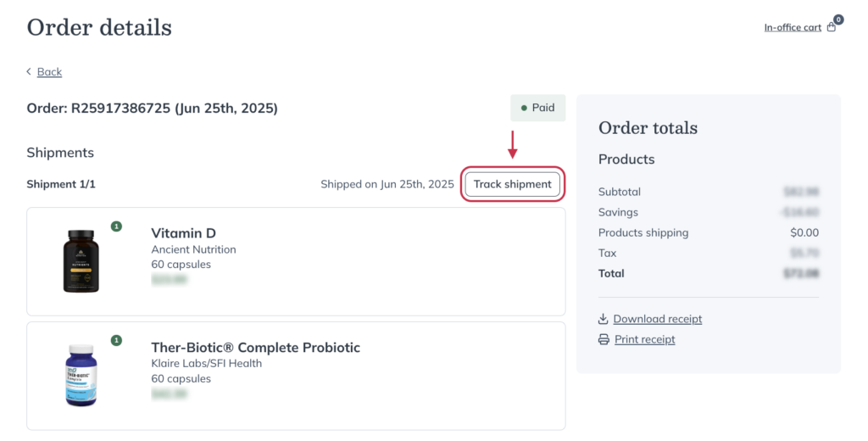This screenshot has height=441, width=868.
Task: Click the Shipped on Jun 25th, 2025 text
Action: pos(387,184)
